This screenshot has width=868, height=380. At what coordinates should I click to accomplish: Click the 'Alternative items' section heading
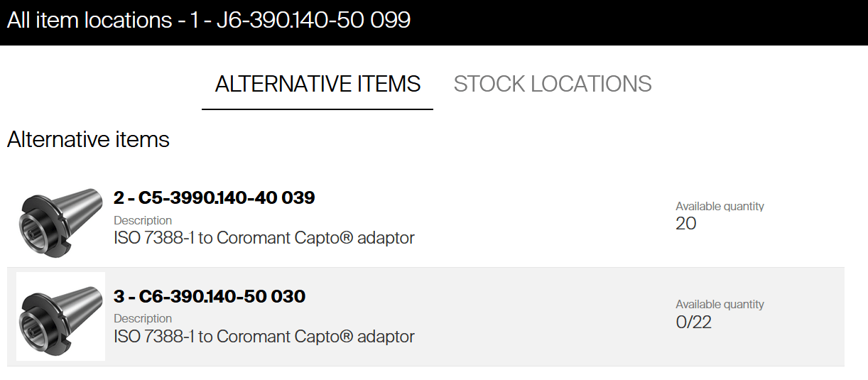point(88,139)
